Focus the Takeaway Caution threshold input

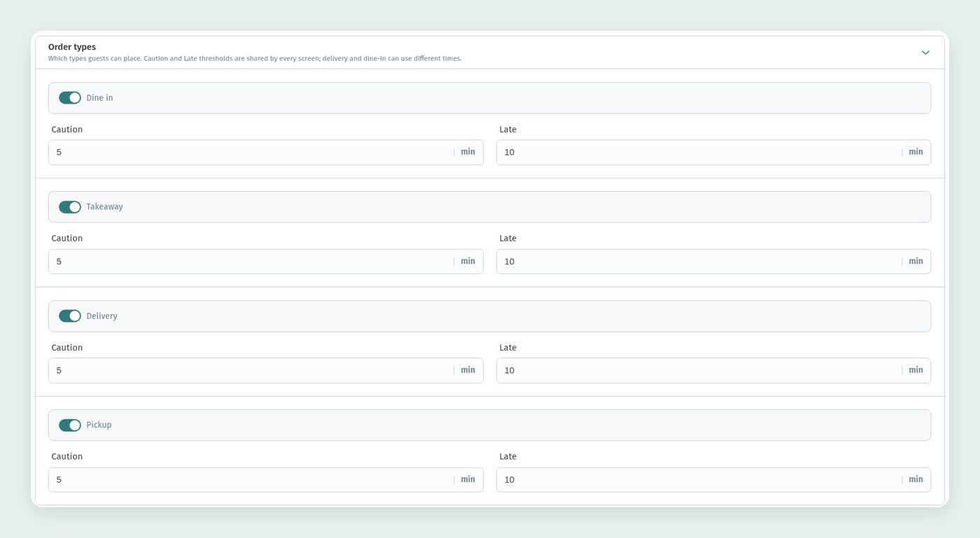point(265,262)
